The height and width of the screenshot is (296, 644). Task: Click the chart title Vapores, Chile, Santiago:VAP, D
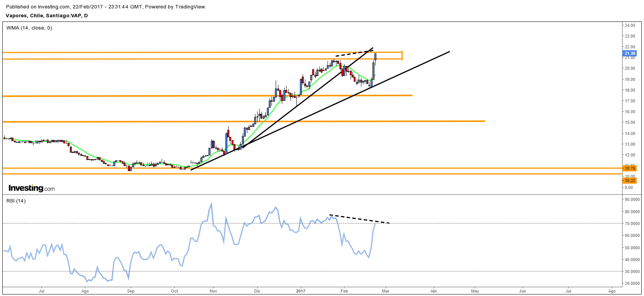point(47,16)
